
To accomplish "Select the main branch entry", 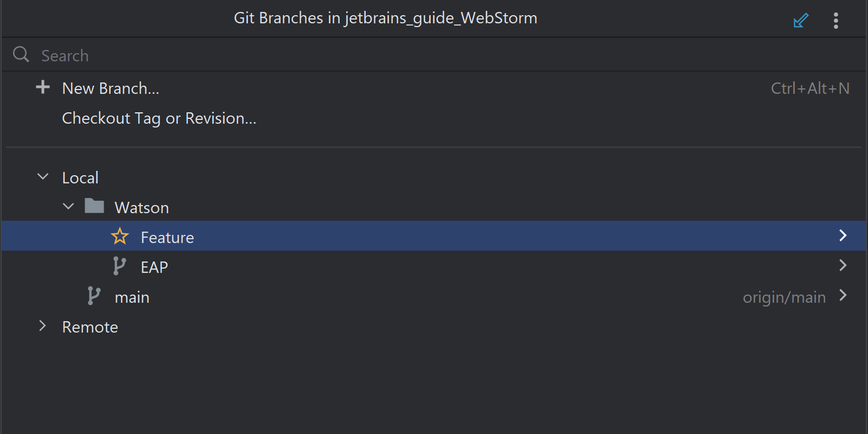I will click(433, 296).
